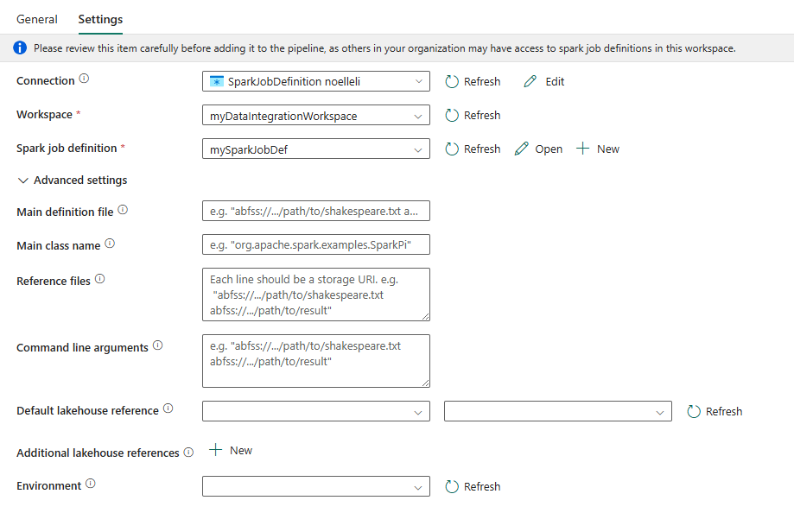Image resolution: width=794 pixels, height=532 pixels.
Task: Focus the Command line arguments text area
Action: (316, 361)
